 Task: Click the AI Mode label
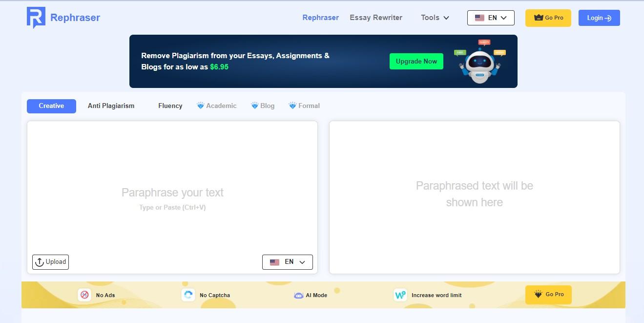[x=316, y=295]
